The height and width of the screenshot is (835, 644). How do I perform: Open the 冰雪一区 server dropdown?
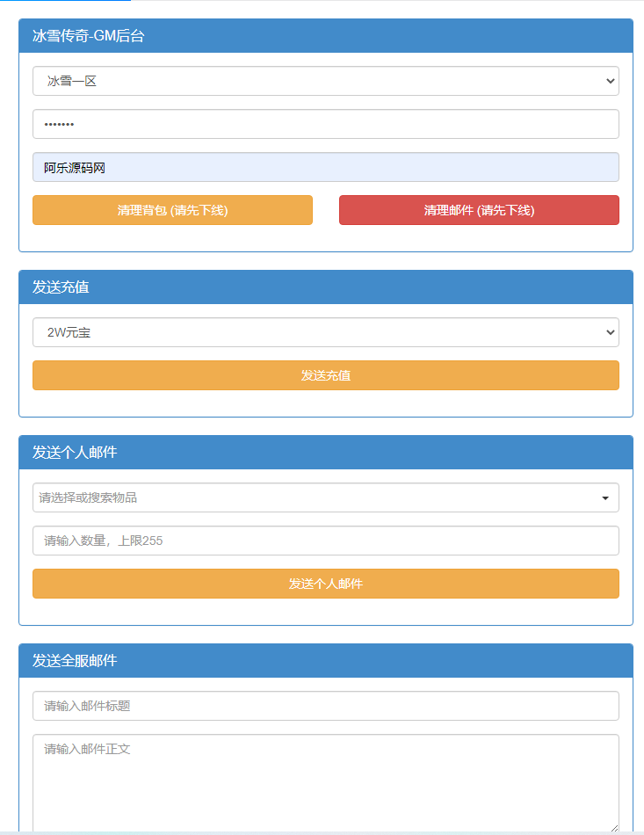[x=326, y=81]
